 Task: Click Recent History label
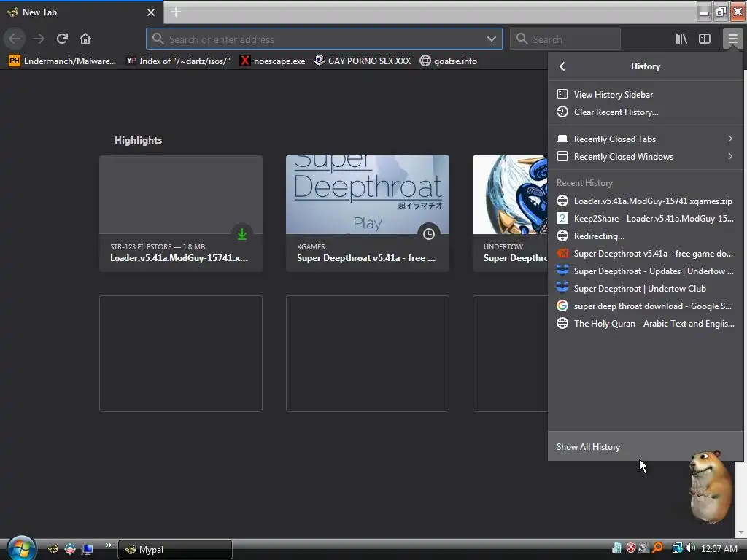(x=584, y=183)
